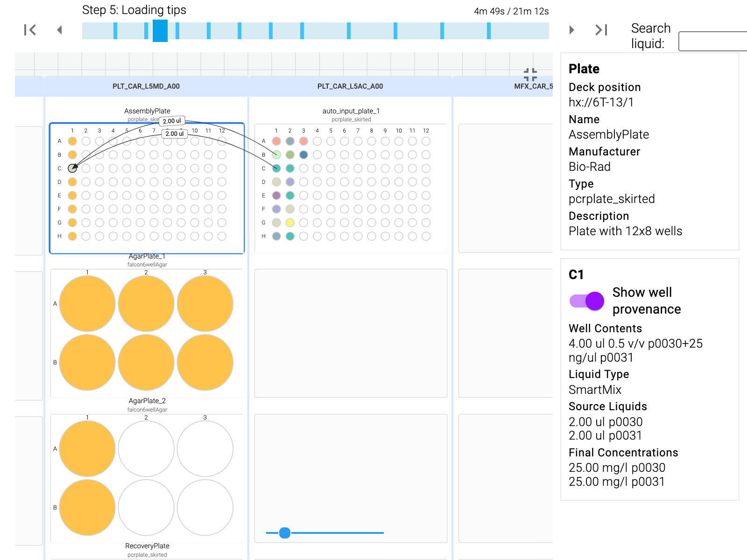Select the PLT_CAR_L5MD_A00 carrier header
This screenshot has width=747, height=560.
pos(146,86)
